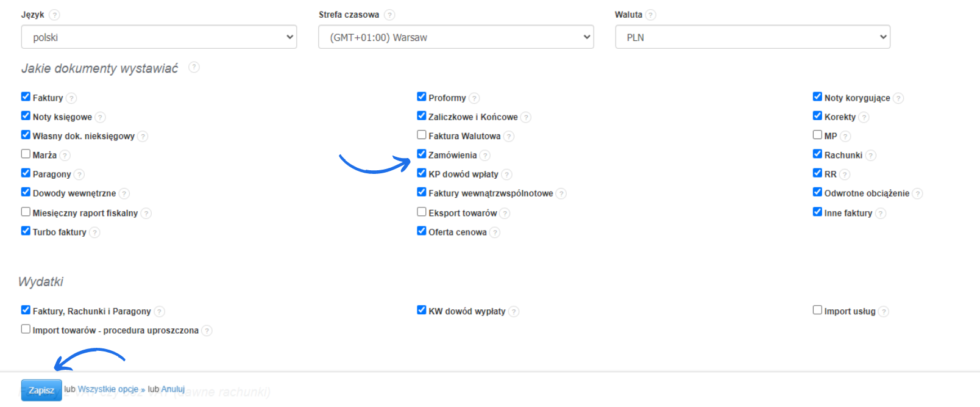Click help icon next to Waluta
This screenshot has width=980, height=407.
pos(650,15)
